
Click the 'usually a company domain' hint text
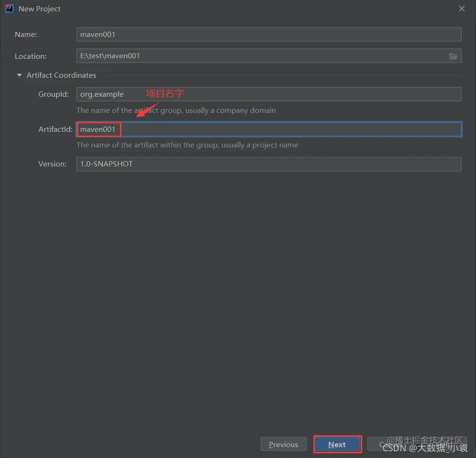click(x=231, y=110)
